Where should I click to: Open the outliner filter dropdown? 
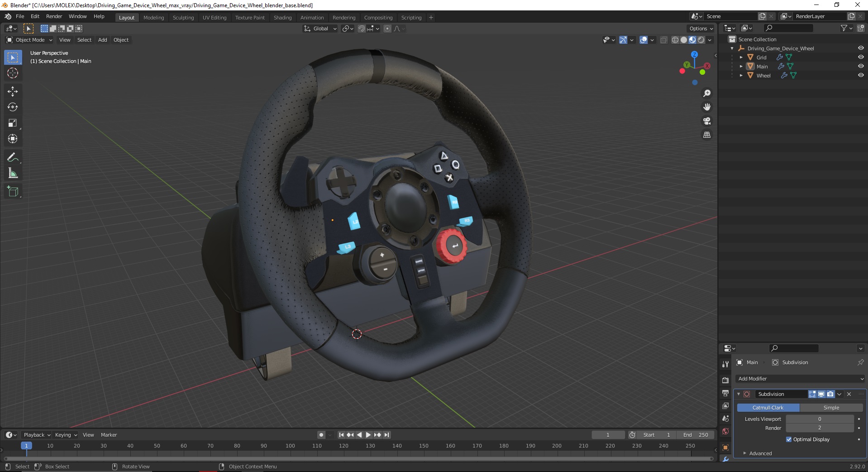point(846,28)
